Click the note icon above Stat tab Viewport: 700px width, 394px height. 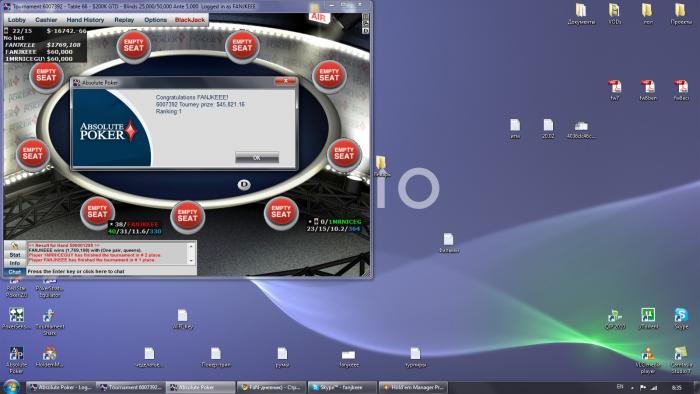coord(15,245)
